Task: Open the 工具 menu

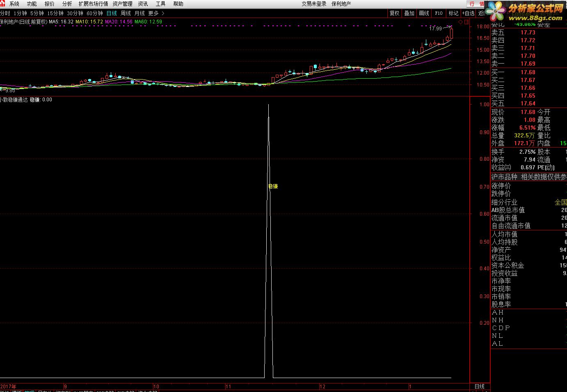Action: pyautogui.click(x=161, y=4)
